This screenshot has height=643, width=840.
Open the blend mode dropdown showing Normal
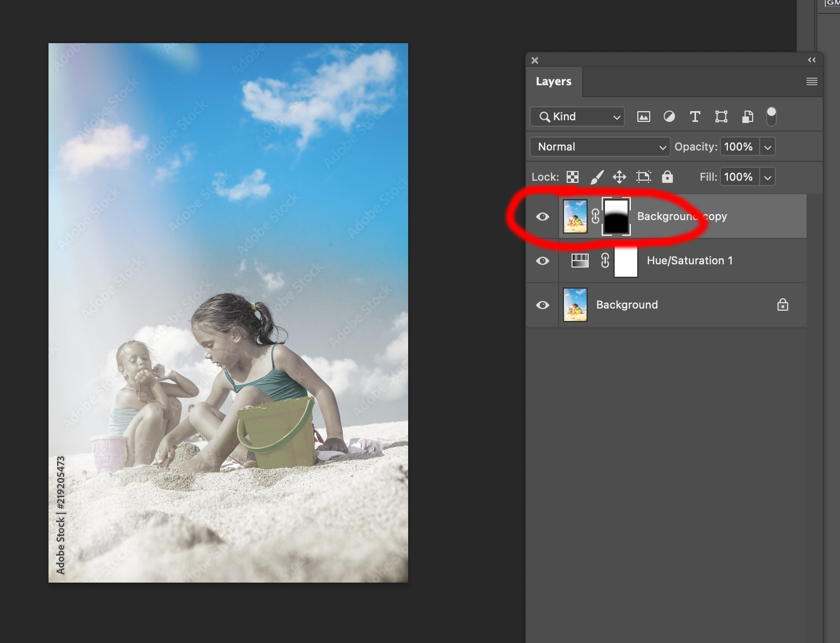600,146
